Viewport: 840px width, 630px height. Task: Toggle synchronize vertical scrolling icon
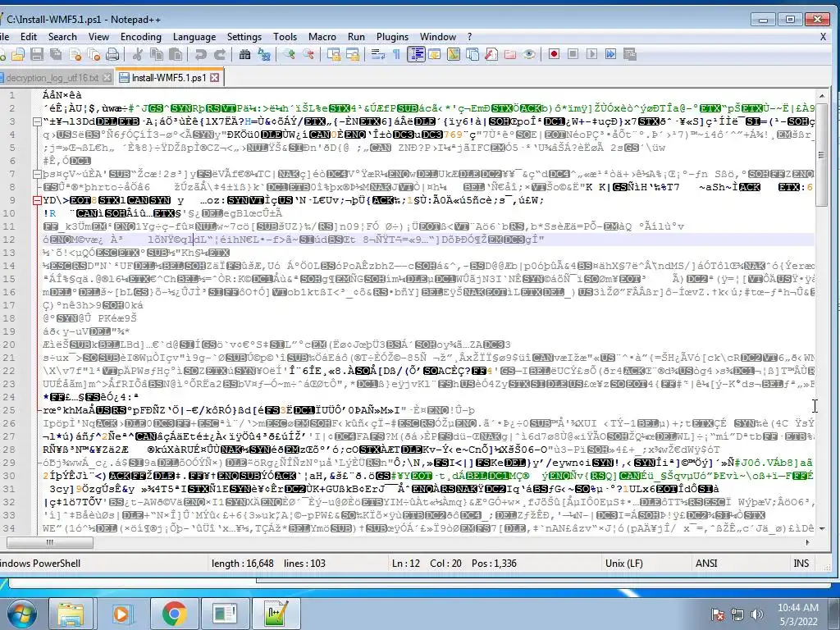tap(334, 54)
